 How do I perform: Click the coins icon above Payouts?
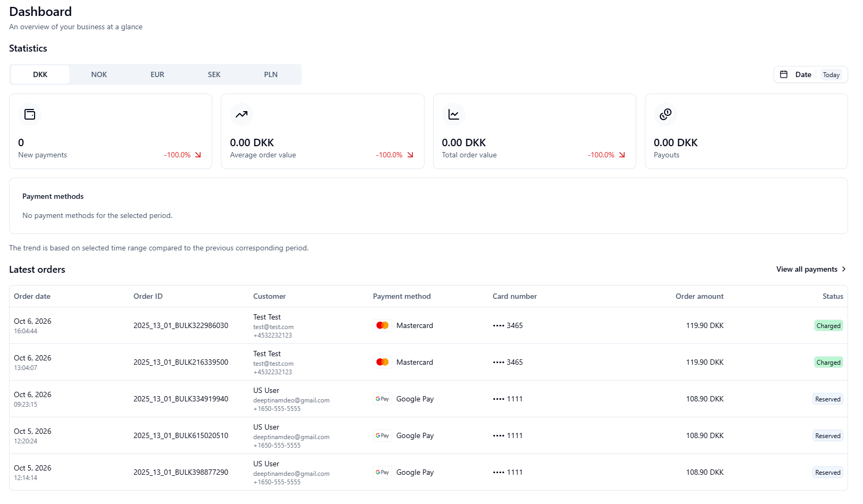pyautogui.click(x=666, y=114)
